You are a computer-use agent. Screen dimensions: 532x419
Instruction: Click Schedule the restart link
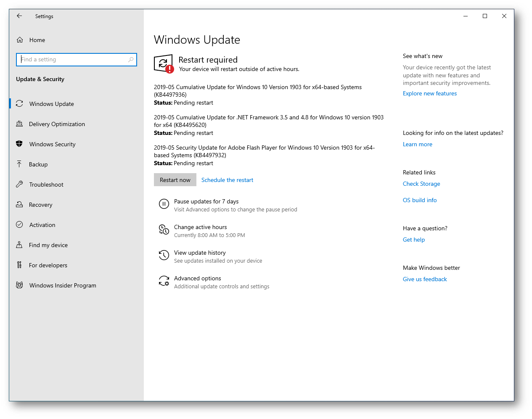(x=227, y=180)
